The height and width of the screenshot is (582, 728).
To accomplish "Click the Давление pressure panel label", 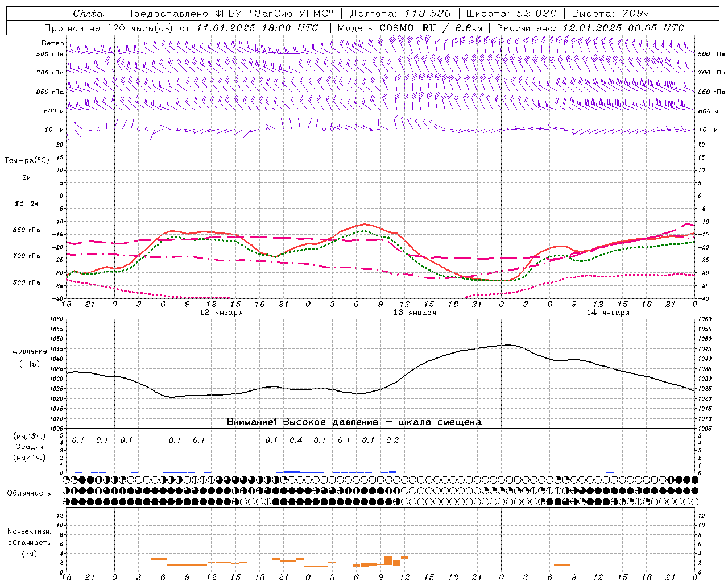I will coord(30,351).
